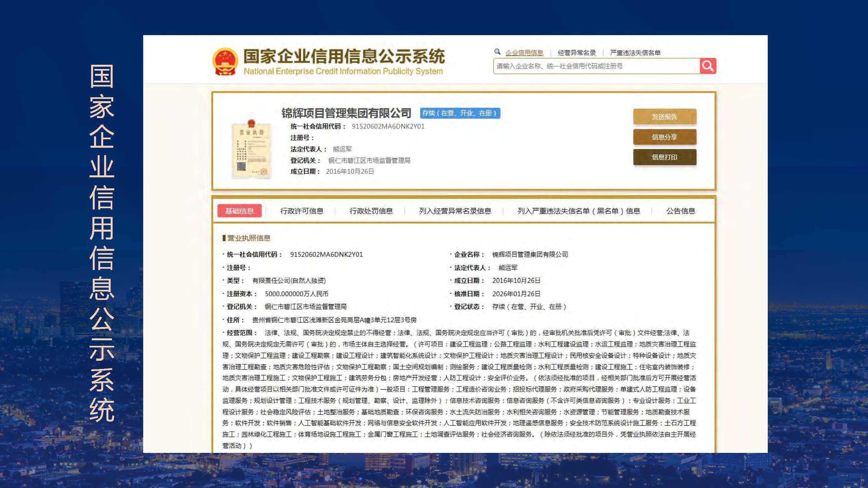
Task: Select the 企业信用信息 search category link
Action: click(x=524, y=53)
